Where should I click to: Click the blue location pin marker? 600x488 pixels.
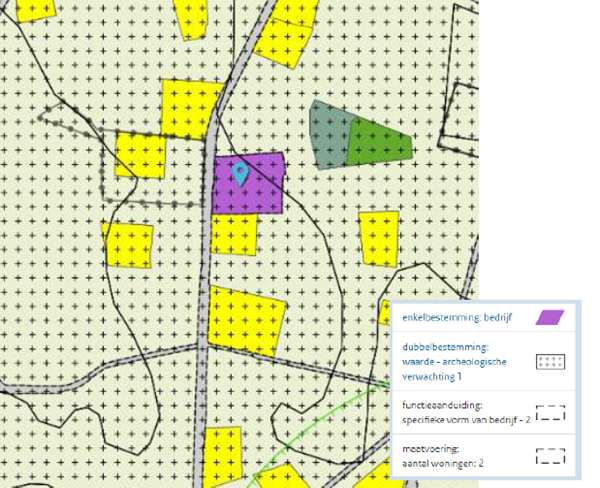[x=240, y=174]
